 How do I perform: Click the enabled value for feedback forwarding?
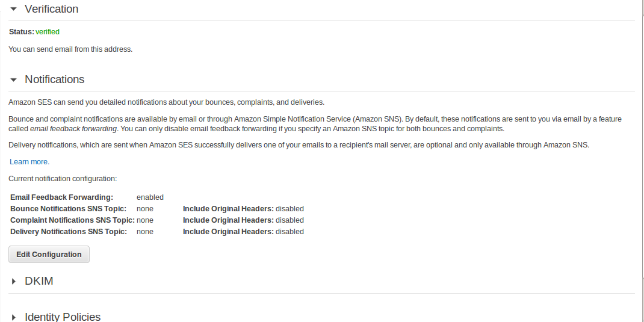150,197
